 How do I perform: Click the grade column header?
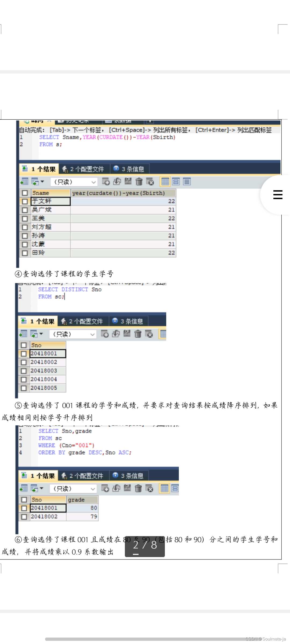click(82, 500)
